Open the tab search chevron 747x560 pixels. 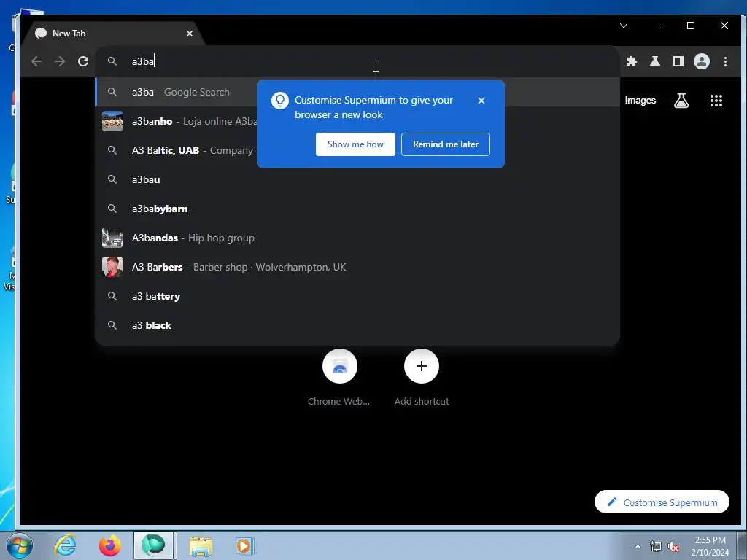[624, 26]
